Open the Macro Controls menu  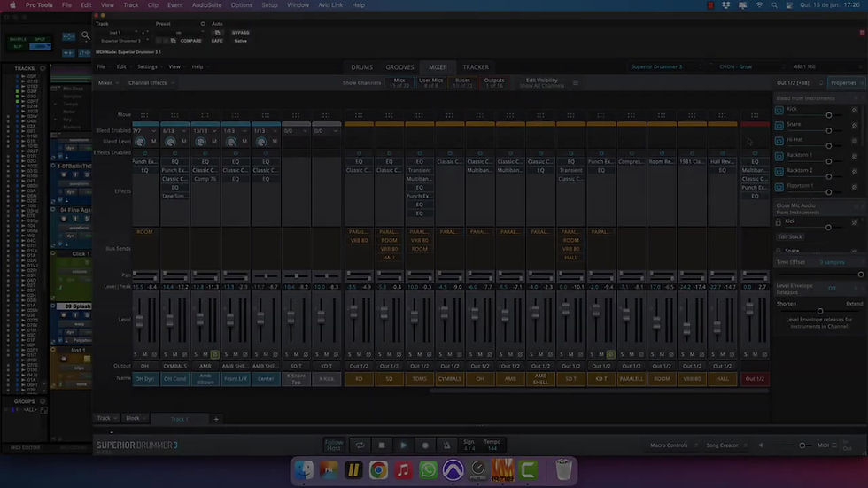674,445
